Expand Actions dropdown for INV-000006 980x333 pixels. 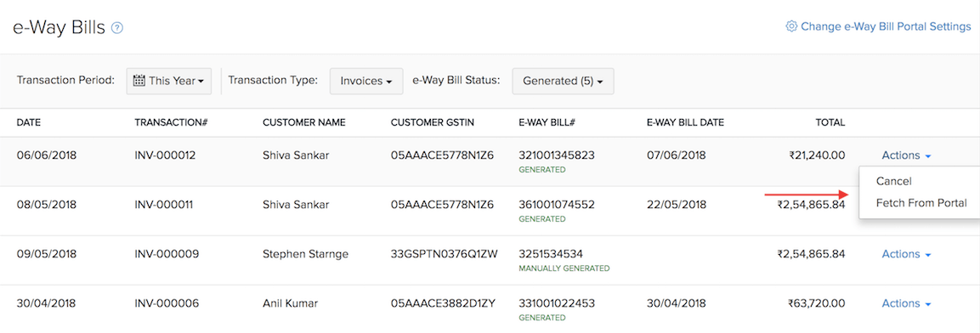point(906,303)
